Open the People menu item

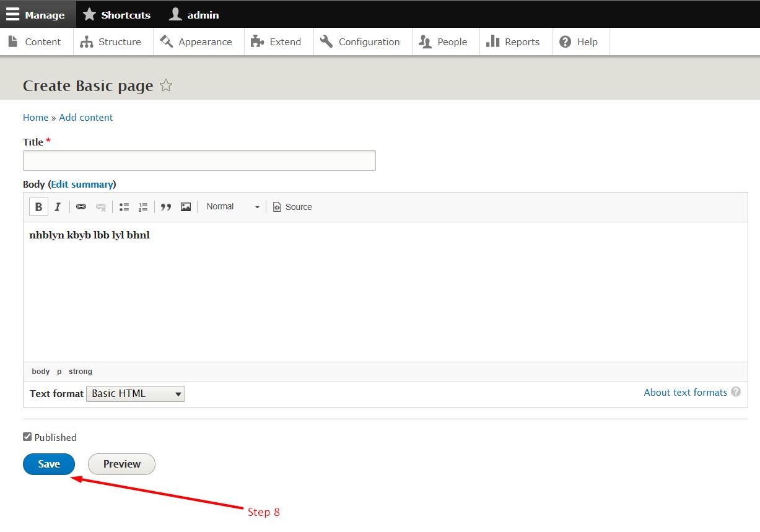point(443,41)
